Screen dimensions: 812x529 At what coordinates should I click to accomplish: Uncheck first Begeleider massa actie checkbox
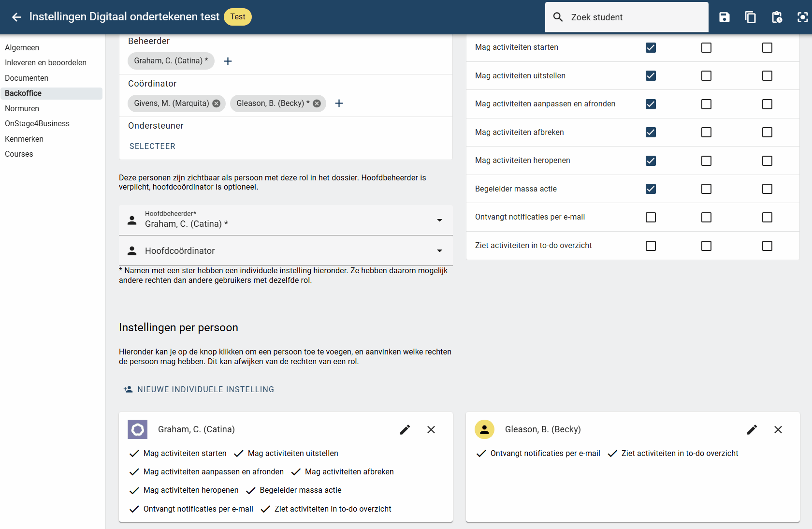click(x=651, y=189)
